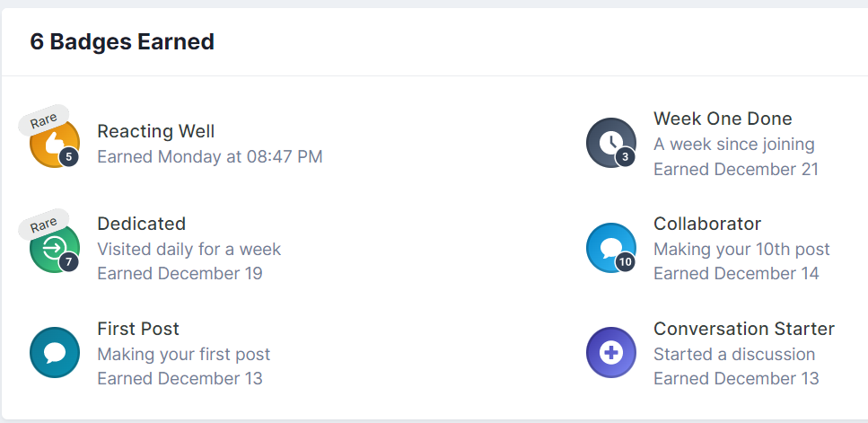Open the Dedicated badge title

click(141, 224)
